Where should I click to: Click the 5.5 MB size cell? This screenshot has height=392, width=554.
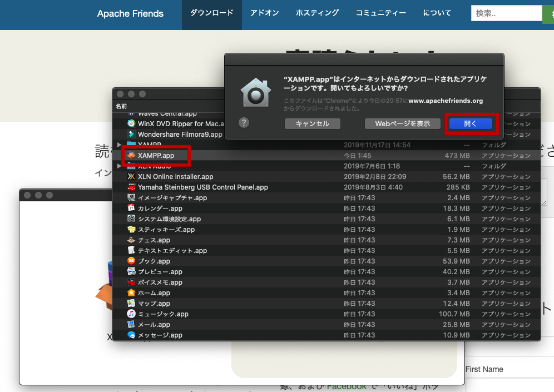(x=458, y=251)
